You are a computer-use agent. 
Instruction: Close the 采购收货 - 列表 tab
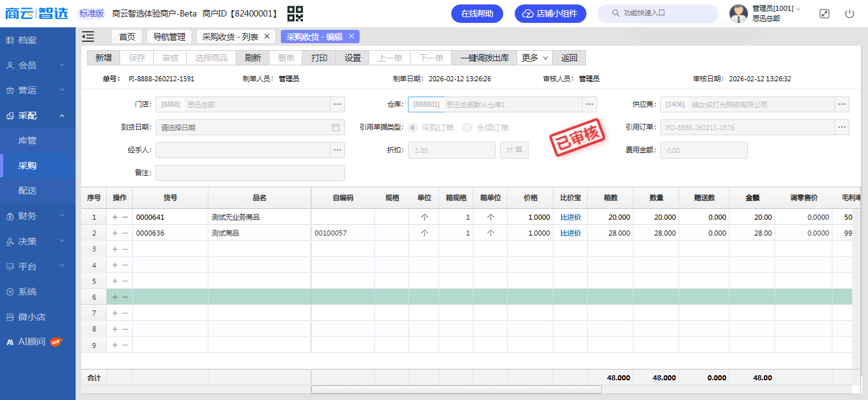(x=267, y=37)
